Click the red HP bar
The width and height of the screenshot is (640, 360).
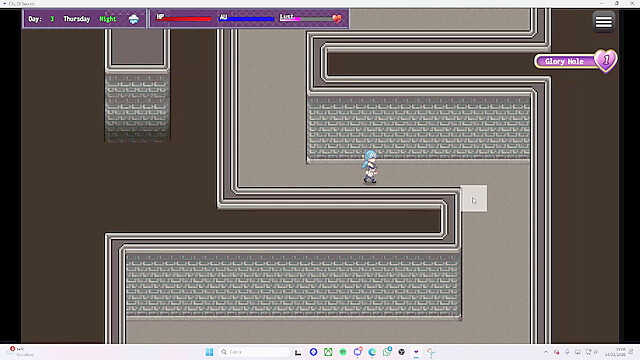pyautogui.click(x=184, y=19)
